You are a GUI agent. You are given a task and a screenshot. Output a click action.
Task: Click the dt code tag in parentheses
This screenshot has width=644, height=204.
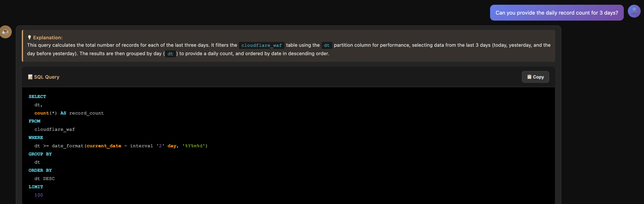click(171, 54)
